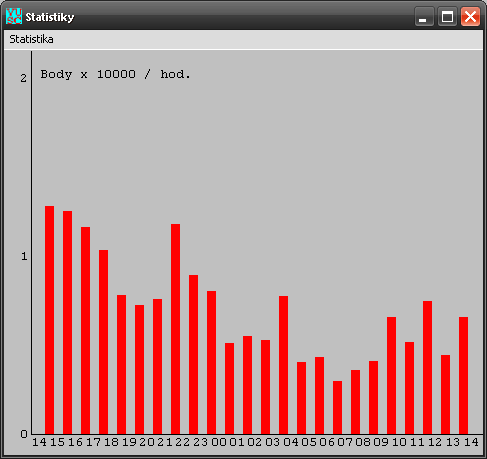The height and width of the screenshot is (459, 487).
Task: Click the chart caption Body x 10000 / hod.
Action: 115,74
